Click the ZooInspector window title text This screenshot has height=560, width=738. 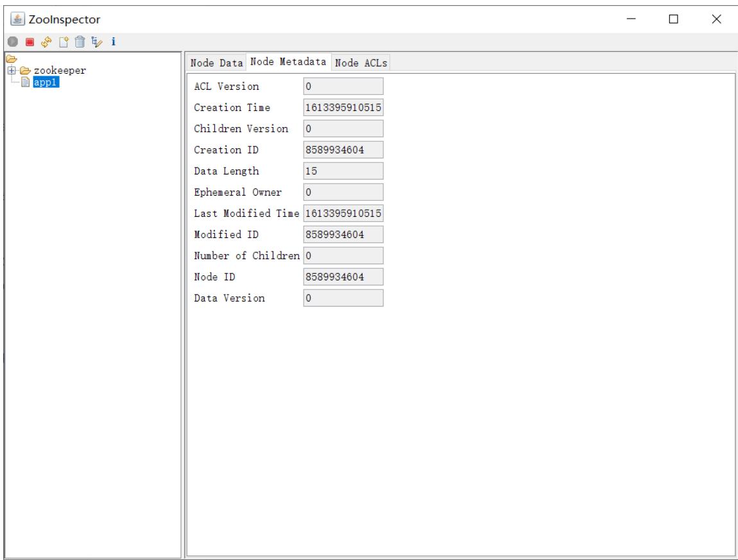click(x=64, y=20)
